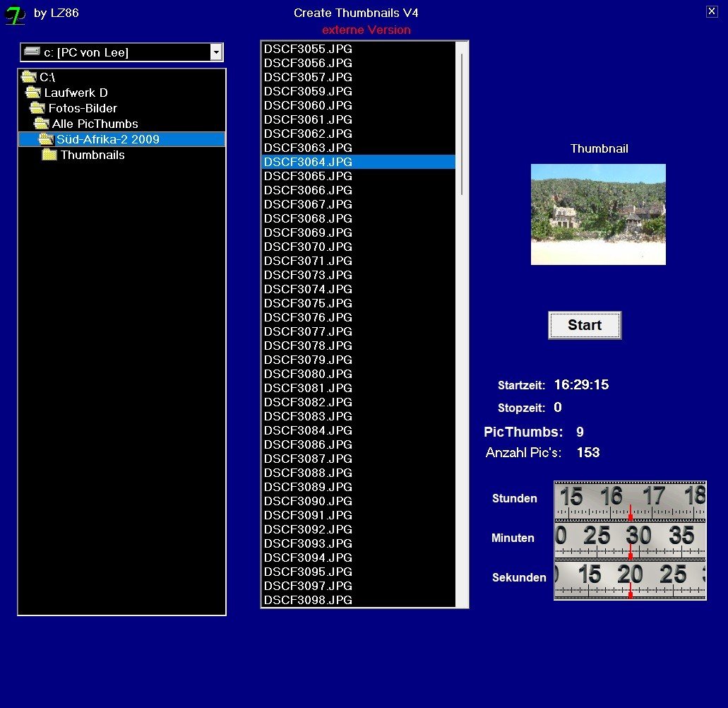Click the drive icon in drive selector
Screen dimensions: 728x708
point(32,52)
